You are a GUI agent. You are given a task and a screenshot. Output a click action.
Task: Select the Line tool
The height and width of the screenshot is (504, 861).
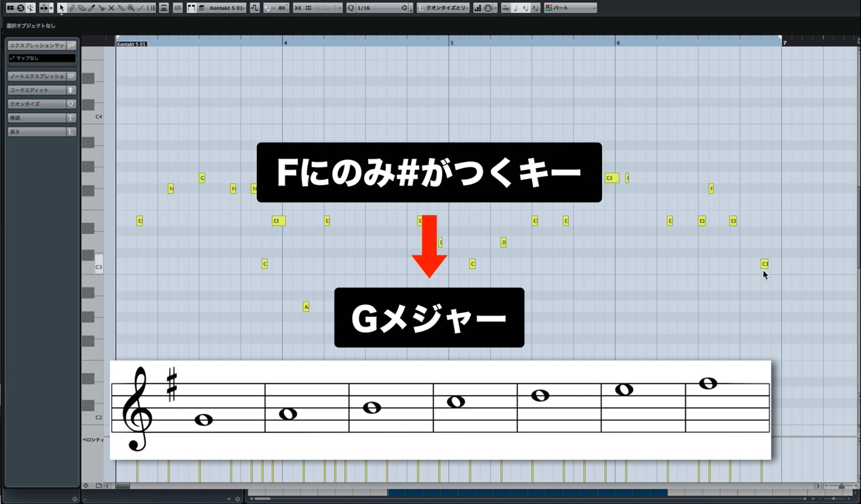pyautogui.click(x=140, y=8)
